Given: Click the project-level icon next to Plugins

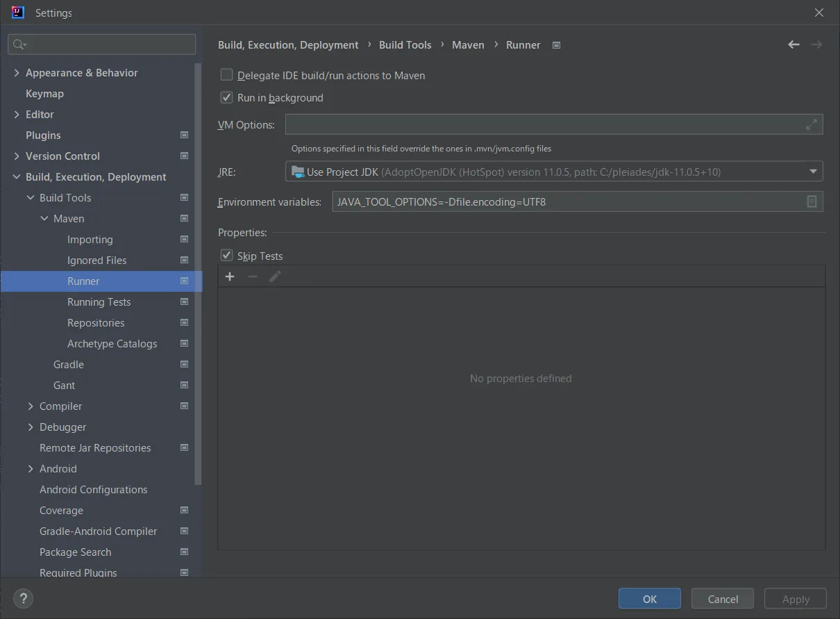Looking at the screenshot, I should 184,135.
